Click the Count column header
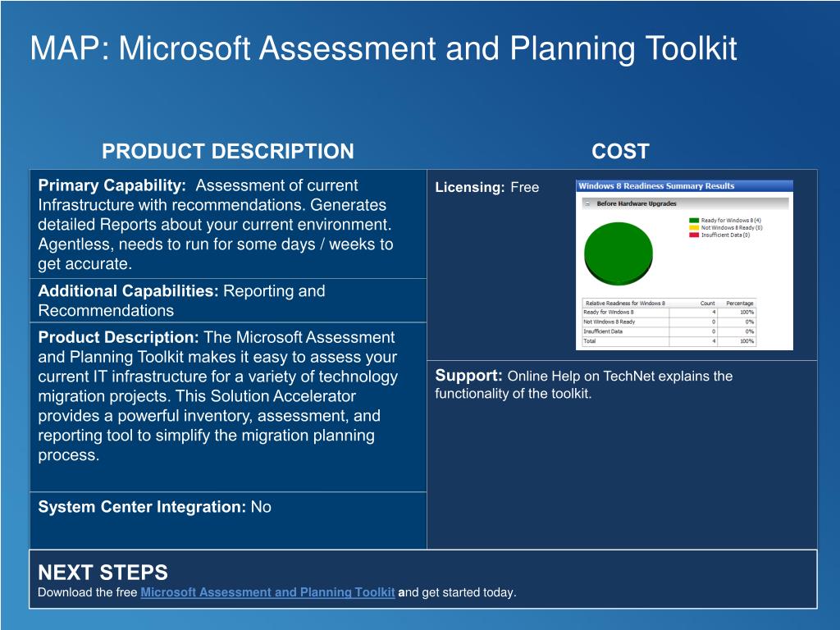 click(x=708, y=304)
